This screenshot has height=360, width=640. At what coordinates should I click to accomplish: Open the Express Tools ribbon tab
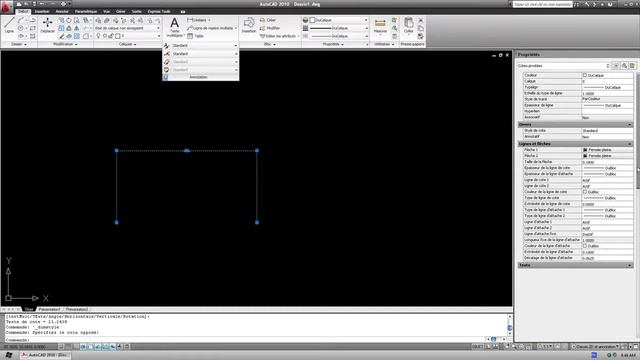[x=159, y=11]
